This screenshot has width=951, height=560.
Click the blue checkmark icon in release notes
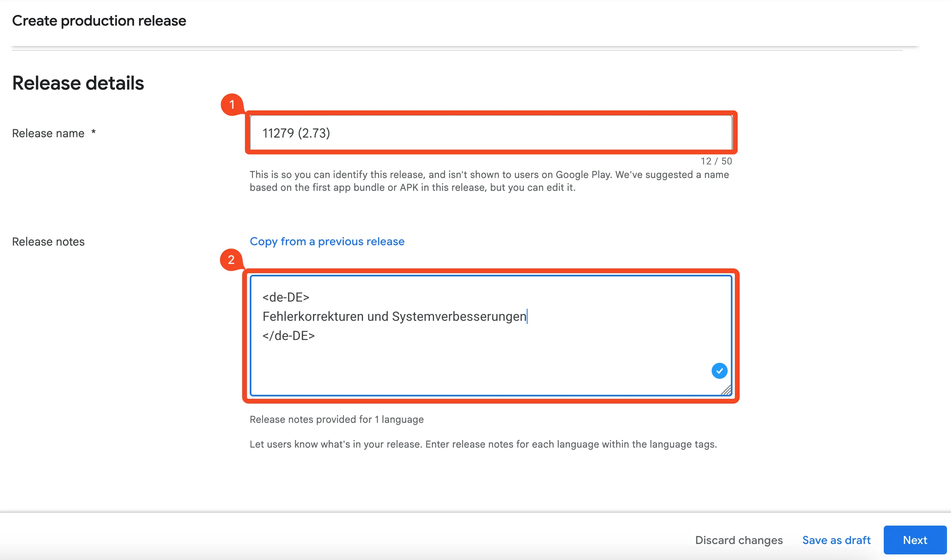[719, 371]
